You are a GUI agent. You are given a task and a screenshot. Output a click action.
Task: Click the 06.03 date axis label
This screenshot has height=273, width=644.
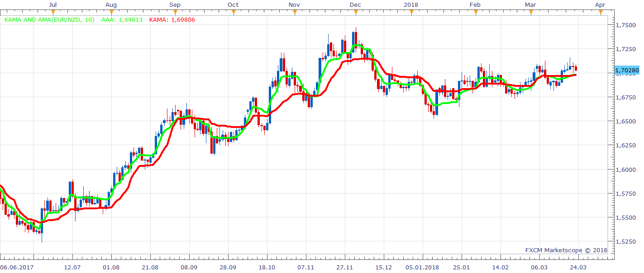(x=539, y=267)
